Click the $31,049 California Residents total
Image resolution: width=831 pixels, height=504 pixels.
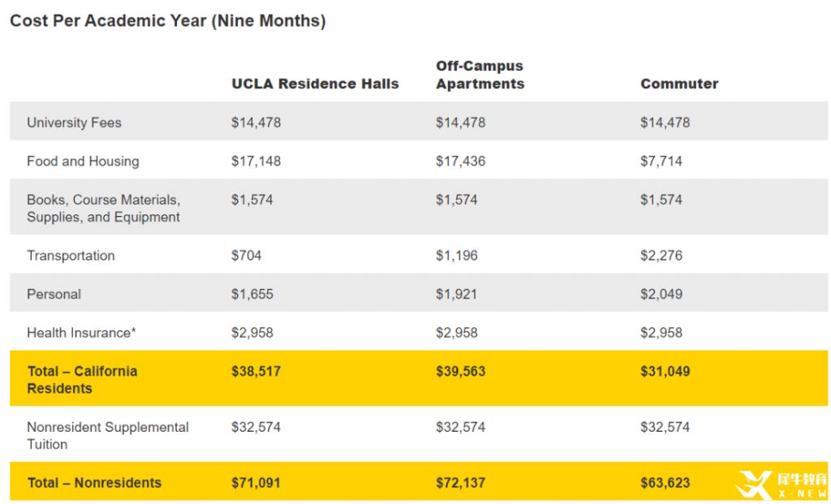pyautogui.click(x=665, y=371)
